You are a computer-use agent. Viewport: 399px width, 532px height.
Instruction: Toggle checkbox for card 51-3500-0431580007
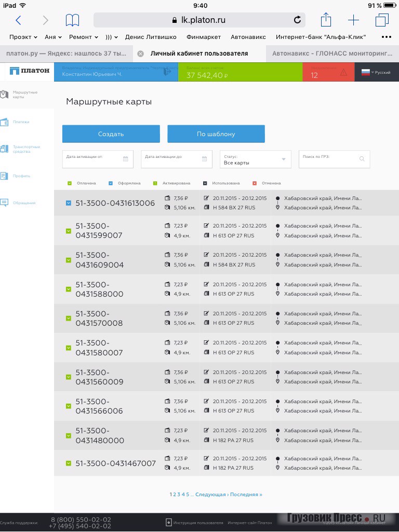click(68, 348)
